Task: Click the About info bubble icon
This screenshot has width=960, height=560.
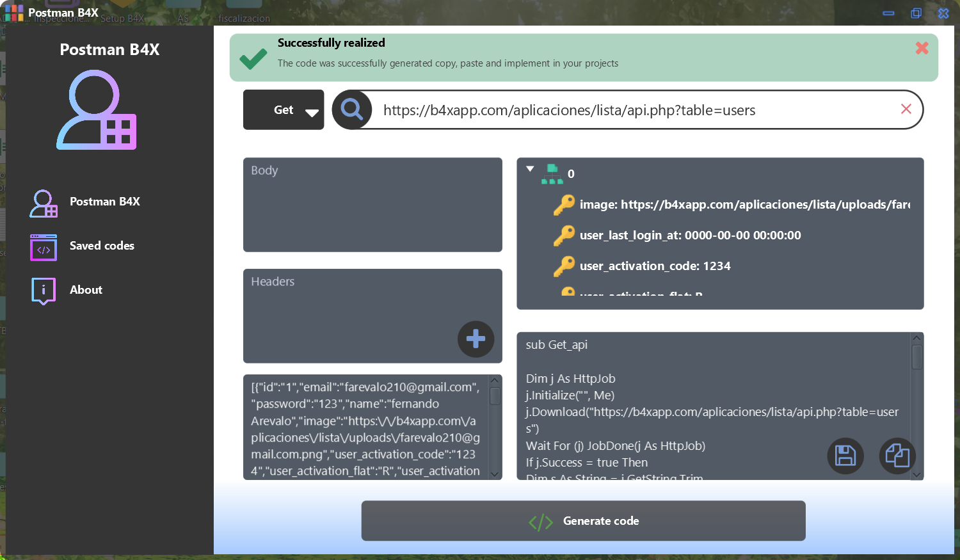Action: click(x=44, y=291)
